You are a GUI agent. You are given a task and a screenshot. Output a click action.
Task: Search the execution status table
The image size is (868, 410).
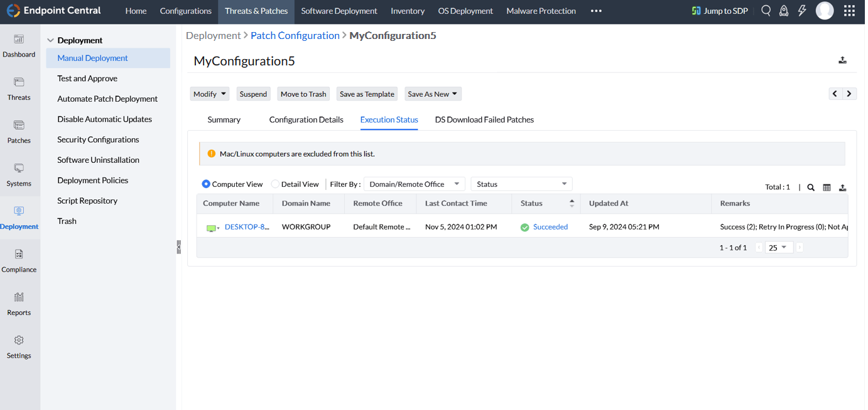point(811,187)
